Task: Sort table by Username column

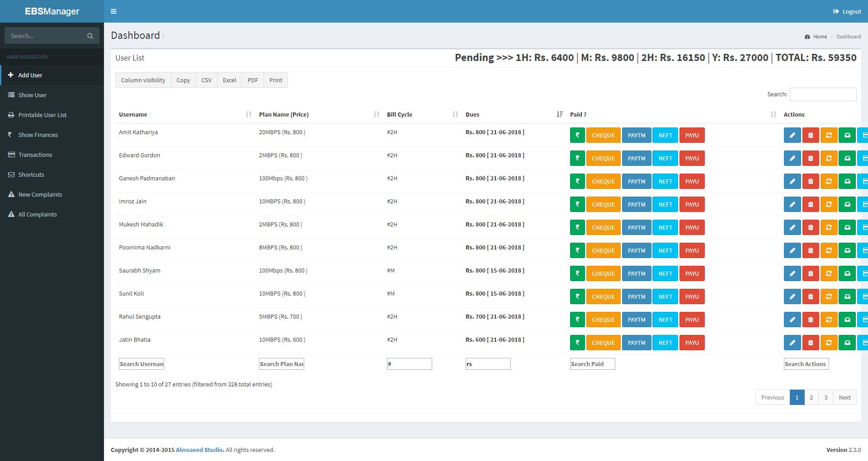Action: coord(185,114)
